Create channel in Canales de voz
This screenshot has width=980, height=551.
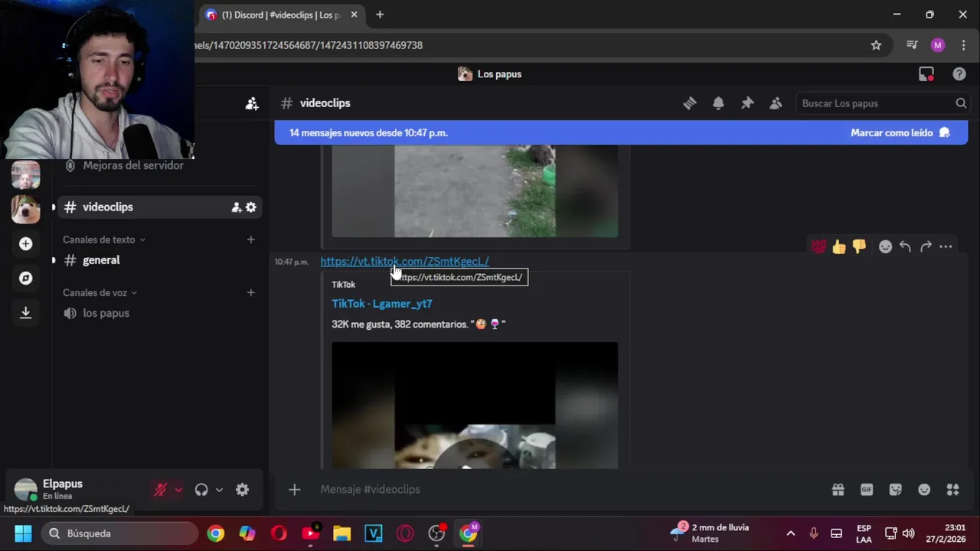pyautogui.click(x=250, y=292)
